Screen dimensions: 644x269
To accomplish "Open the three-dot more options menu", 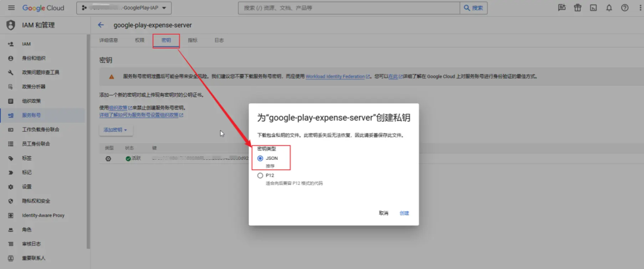I will (640, 8).
